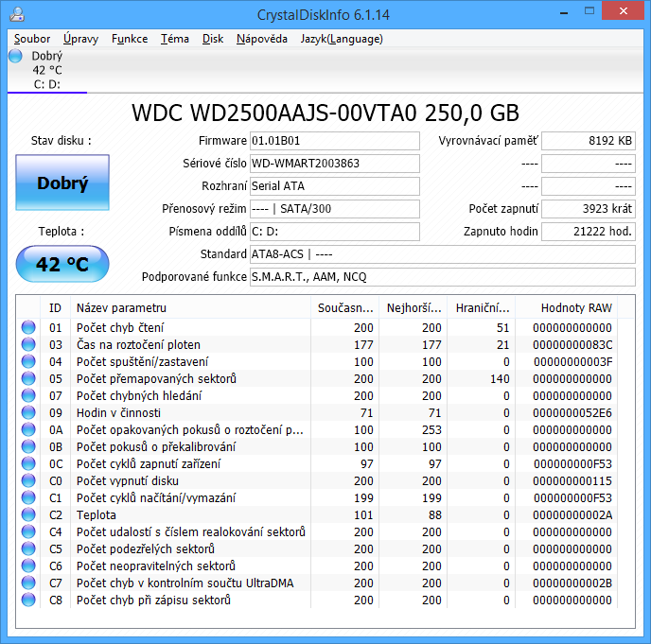Click the Standard field ATA8-ACS

tap(443, 254)
